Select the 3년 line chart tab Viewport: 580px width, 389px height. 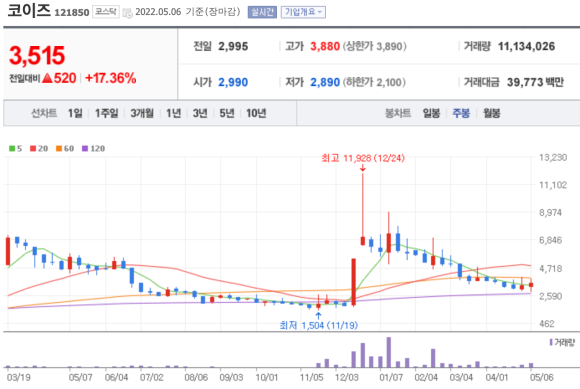200,113
